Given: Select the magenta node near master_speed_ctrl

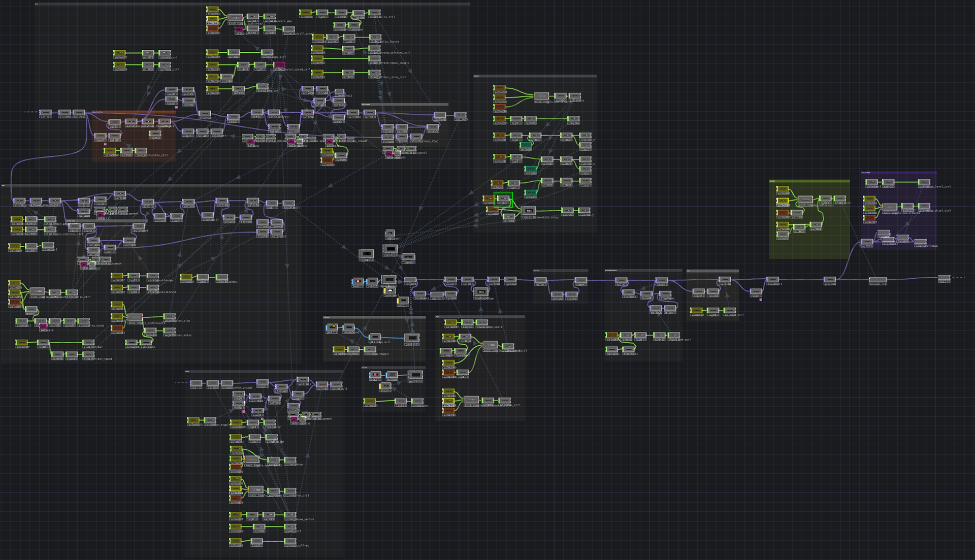Looking at the screenshot, I should (x=279, y=65).
